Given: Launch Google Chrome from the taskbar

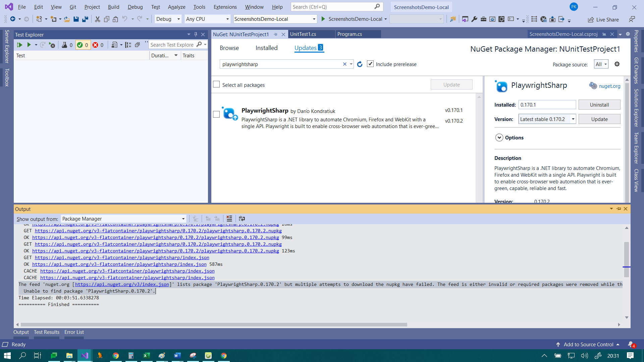Looking at the screenshot, I should click(x=116, y=355).
